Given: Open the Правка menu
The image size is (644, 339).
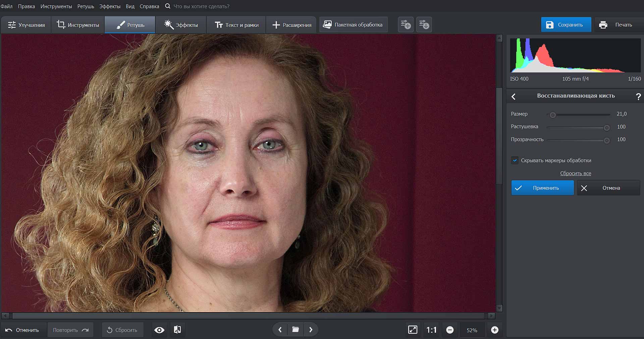Looking at the screenshot, I should tap(26, 6).
